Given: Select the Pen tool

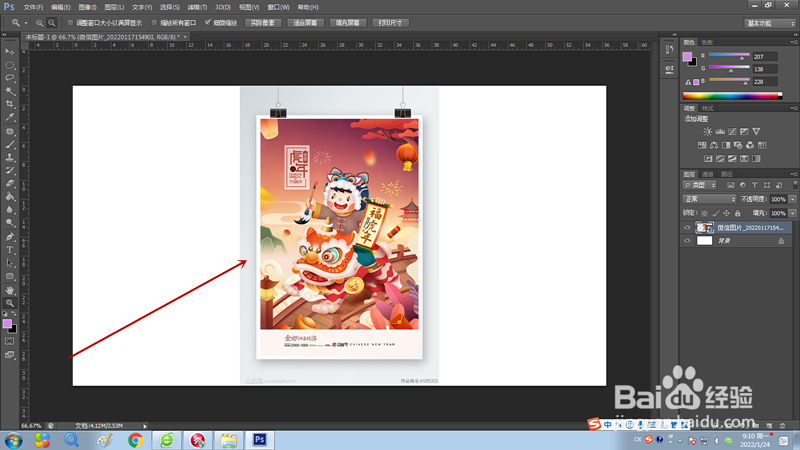Looking at the screenshot, I should coord(10,237).
